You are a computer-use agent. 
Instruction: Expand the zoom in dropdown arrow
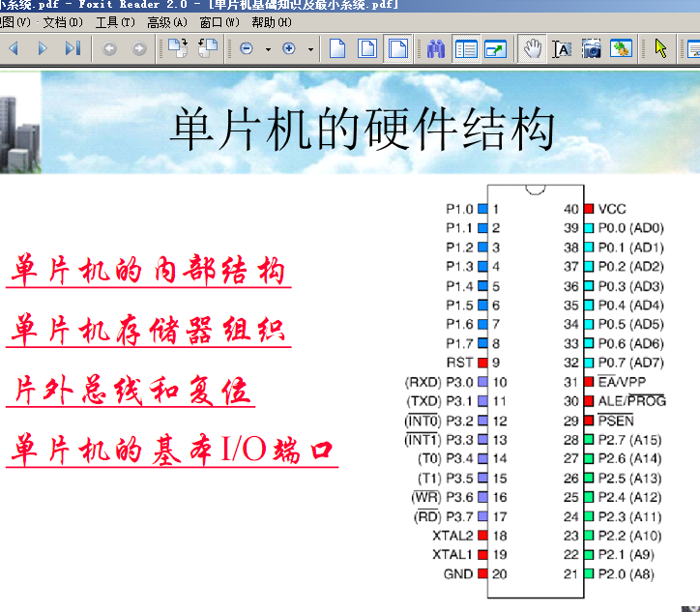[x=310, y=48]
